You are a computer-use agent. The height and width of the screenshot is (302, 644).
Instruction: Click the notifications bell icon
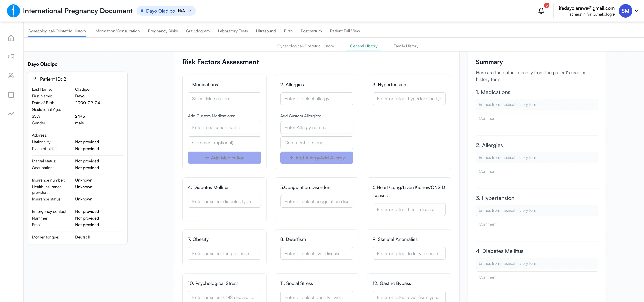(x=541, y=11)
